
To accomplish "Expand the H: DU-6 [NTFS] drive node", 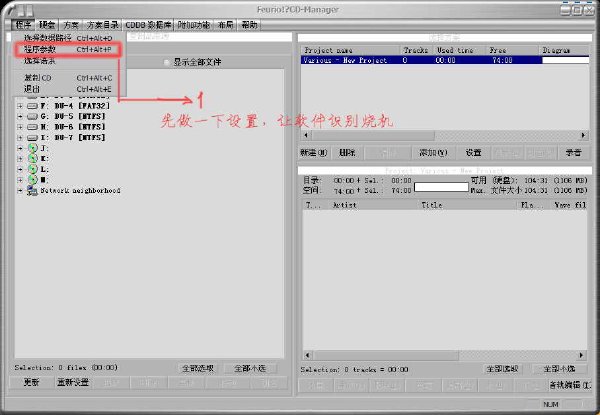I will (x=20, y=127).
